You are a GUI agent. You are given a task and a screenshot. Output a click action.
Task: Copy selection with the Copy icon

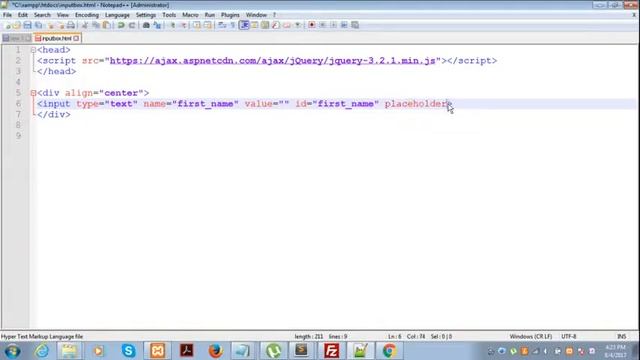(96, 25)
